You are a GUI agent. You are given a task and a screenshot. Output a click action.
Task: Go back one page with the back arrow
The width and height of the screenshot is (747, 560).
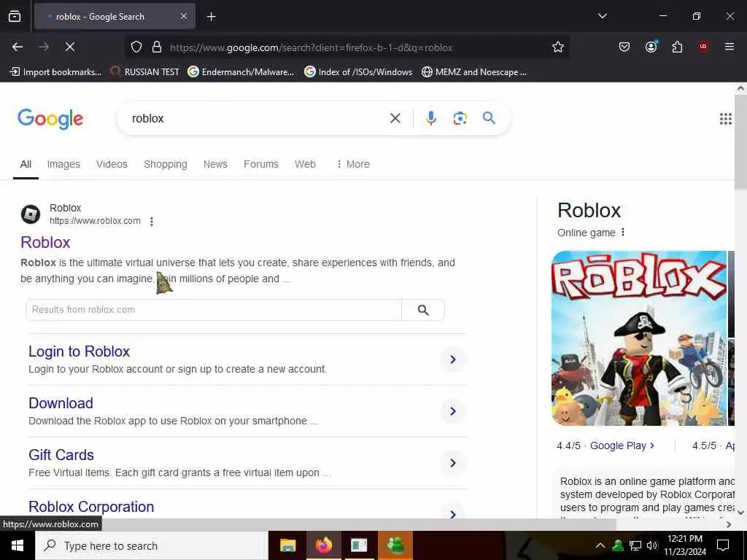click(x=18, y=47)
